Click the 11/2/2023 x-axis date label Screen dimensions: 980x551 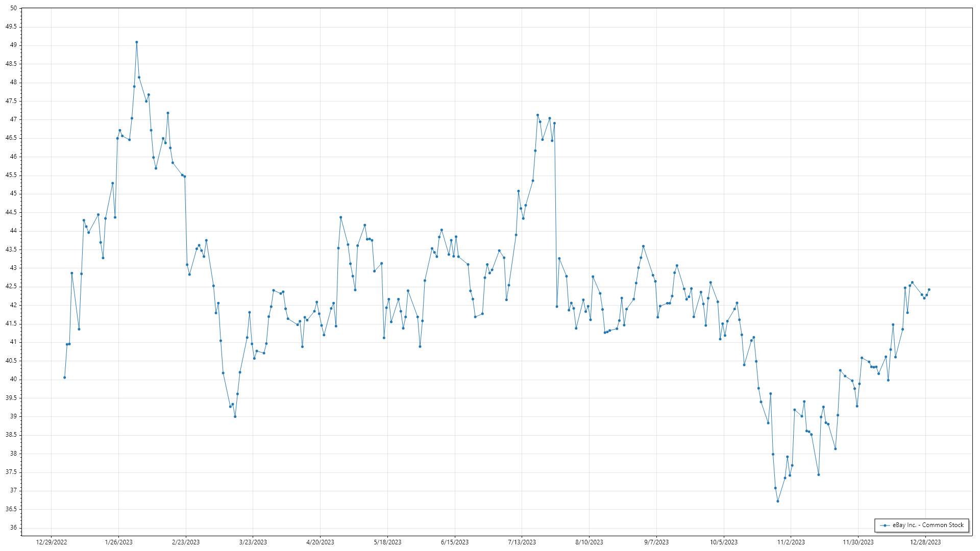click(x=791, y=542)
